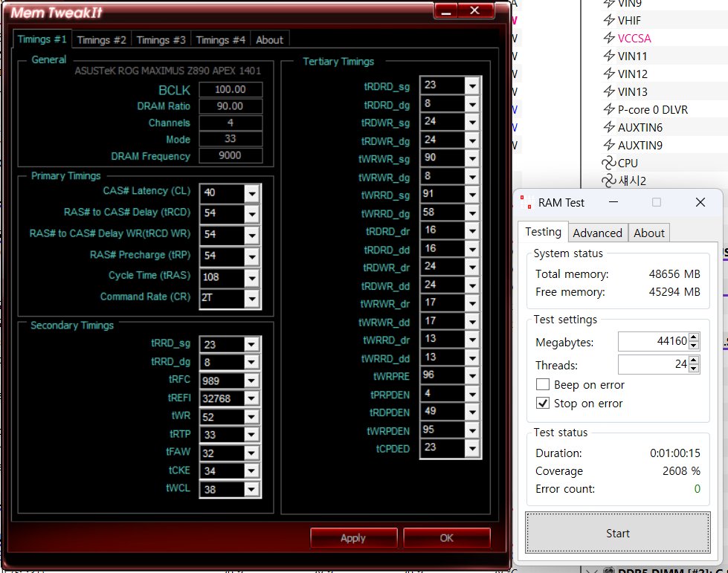Open the Mem TweakIt About tab

pos(269,40)
